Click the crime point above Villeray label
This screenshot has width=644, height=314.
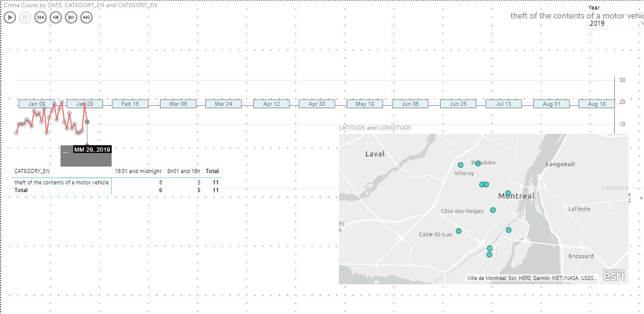(x=460, y=165)
